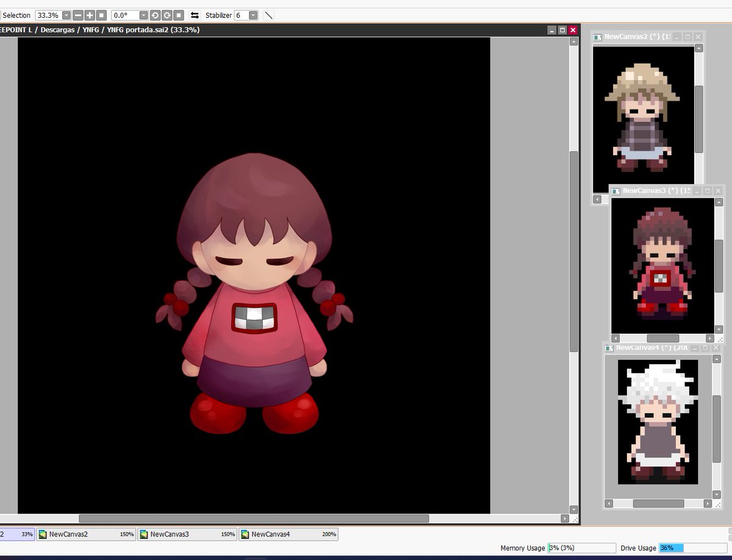The width and height of the screenshot is (732, 560).
Task: Select the YNFG portada tab at 33%
Action: tap(17, 534)
